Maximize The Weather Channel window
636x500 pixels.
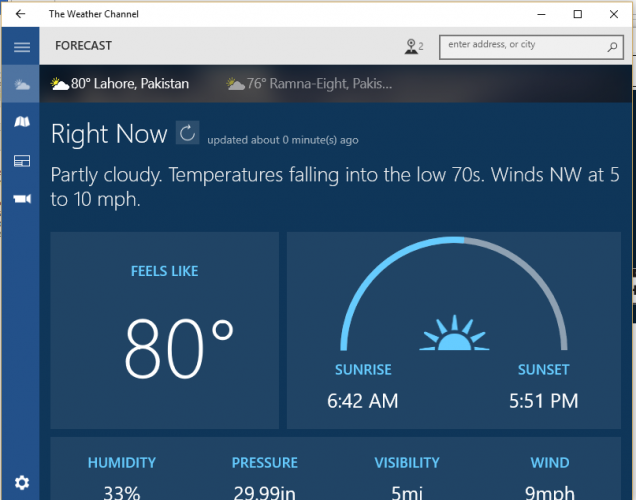pyautogui.click(x=578, y=14)
